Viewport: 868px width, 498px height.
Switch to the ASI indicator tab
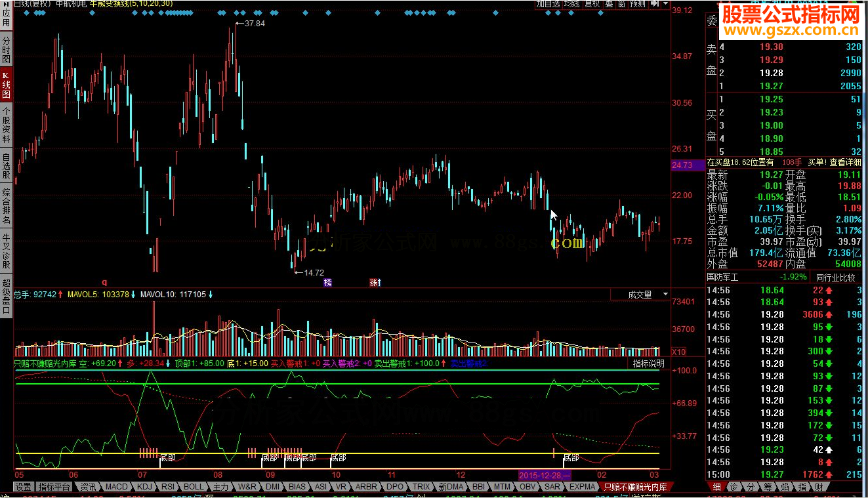[321, 487]
